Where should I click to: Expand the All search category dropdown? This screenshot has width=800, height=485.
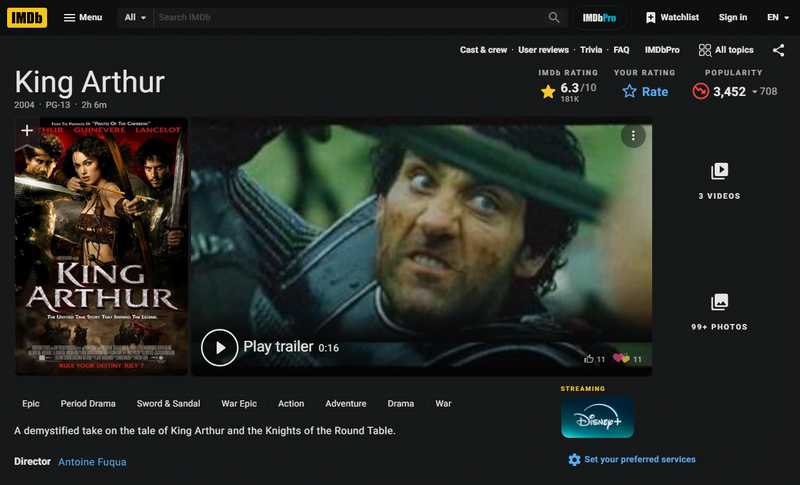point(135,17)
